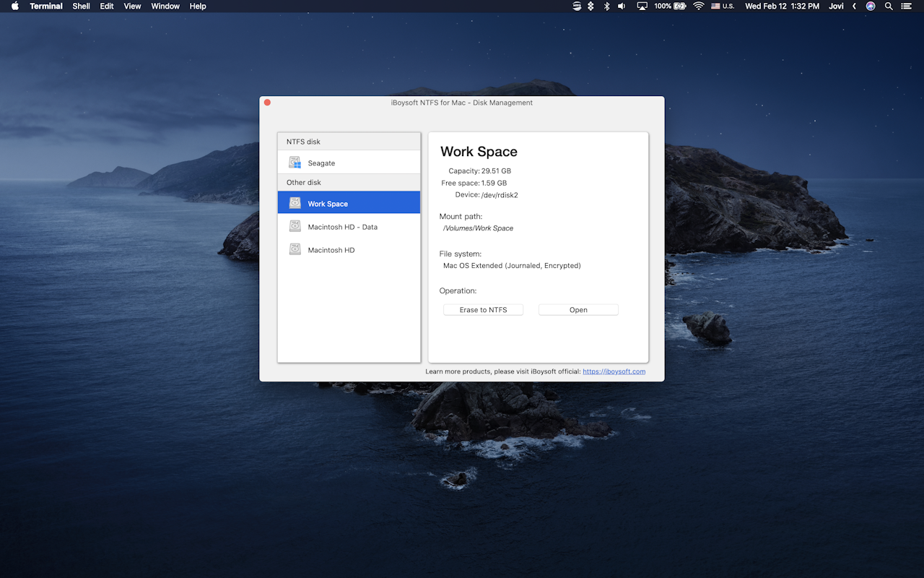Visit the iBoysoft official website link
Image resolution: width=924 pixels, height=578 pixels.
point(614,371)
